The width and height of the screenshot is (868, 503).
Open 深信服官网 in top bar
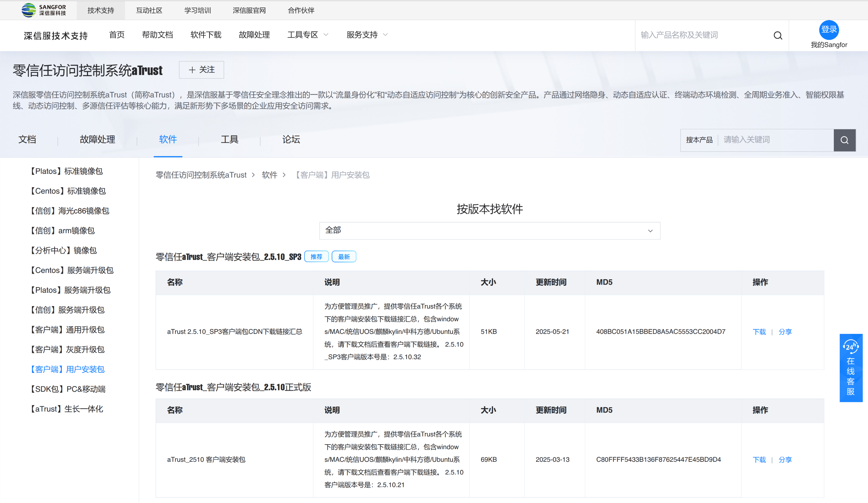pos(249,10)
